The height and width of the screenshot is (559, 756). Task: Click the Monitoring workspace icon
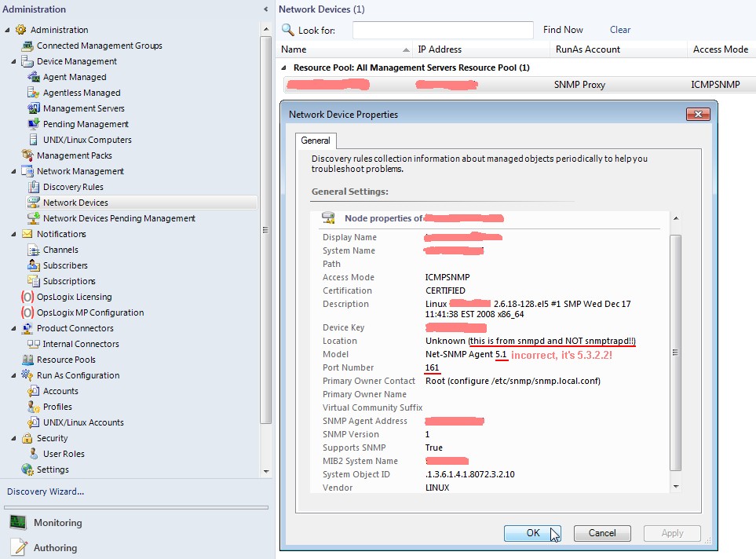(x=18, y=522)
